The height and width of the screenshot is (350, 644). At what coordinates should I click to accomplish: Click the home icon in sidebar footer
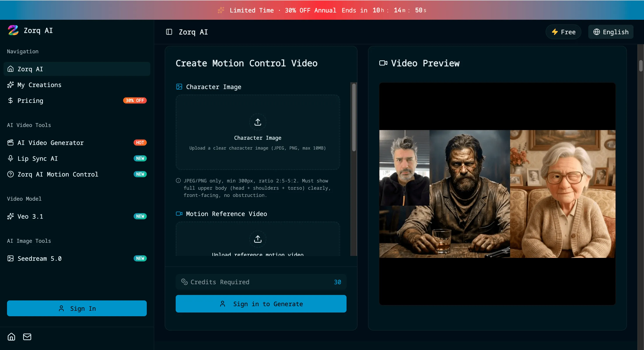click(11, 337)
